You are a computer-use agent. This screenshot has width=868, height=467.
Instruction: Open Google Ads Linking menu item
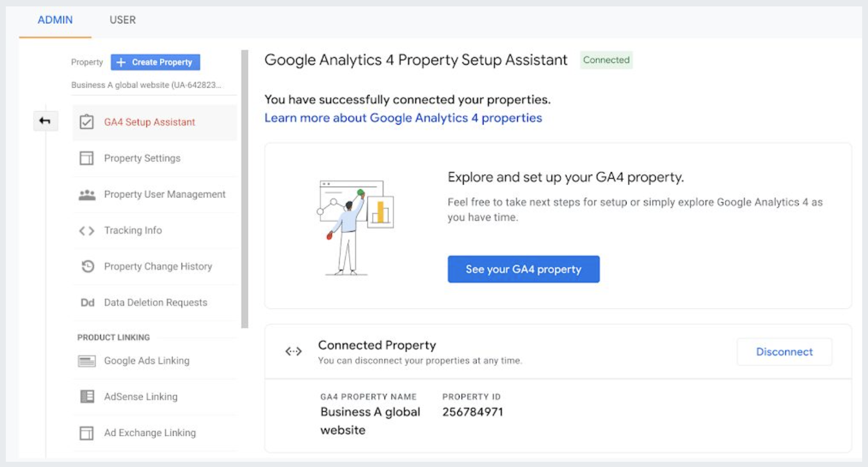point(154,361)
